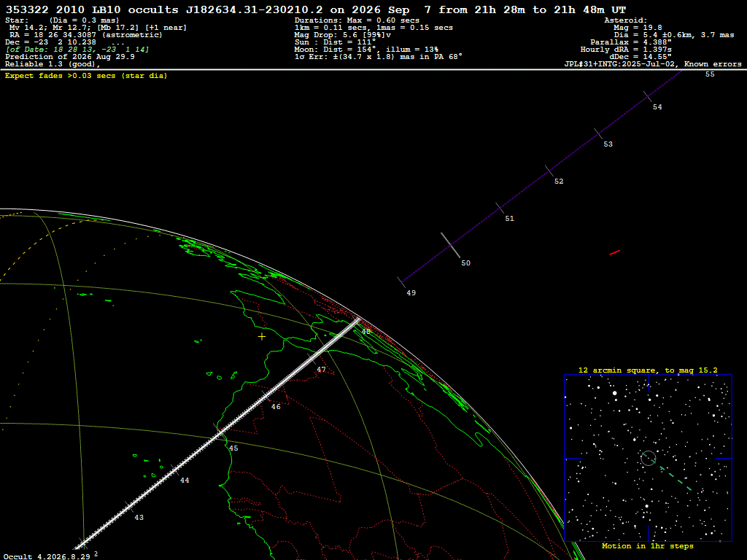Click the Occult version label at the bottom
Viewport: 747px width, 560px height.
[x=47, y=556]
